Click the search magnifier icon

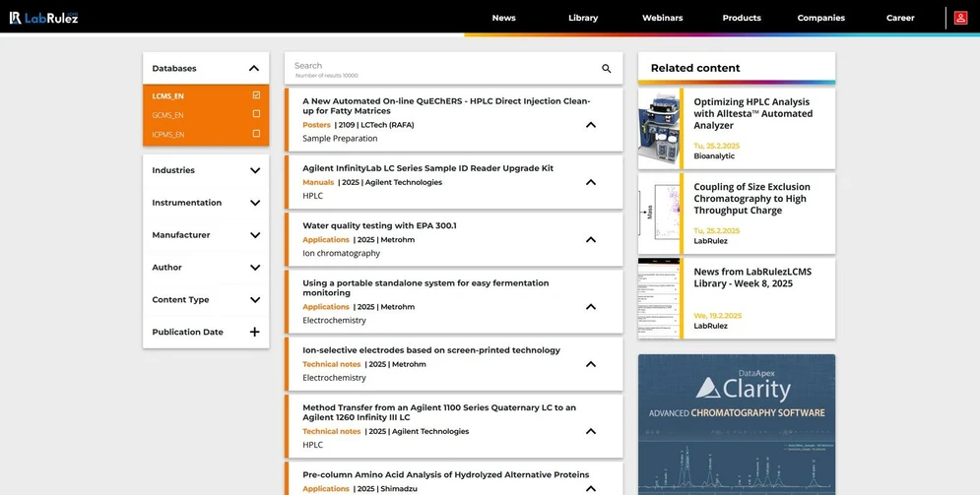point(606,69)
